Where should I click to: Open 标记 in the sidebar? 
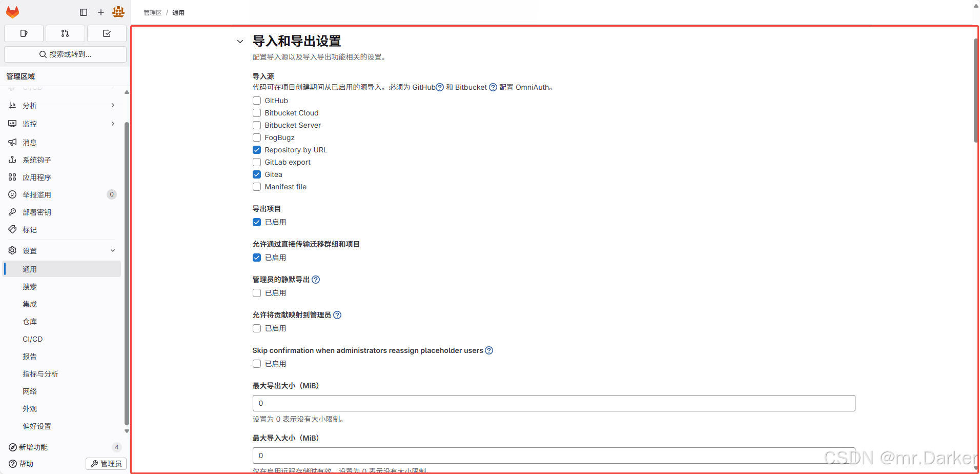(62, 229)
